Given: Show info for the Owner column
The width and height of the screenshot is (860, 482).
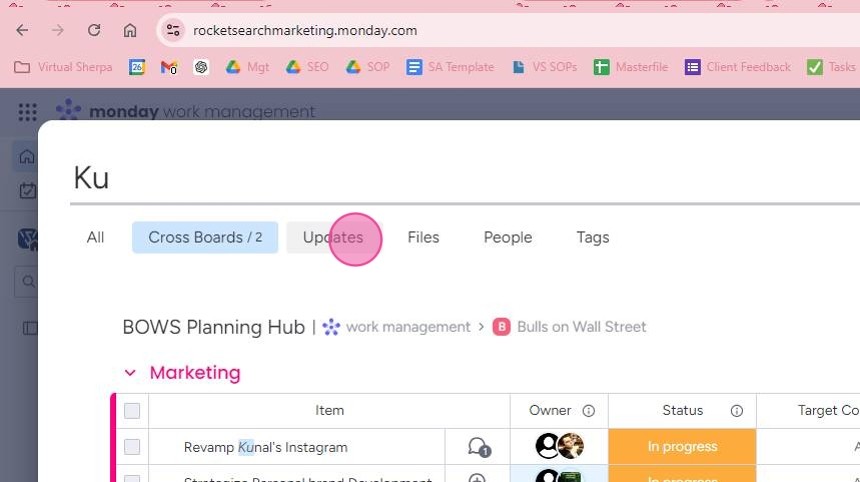Looking at the screenshot, I should tap(589, 411).
